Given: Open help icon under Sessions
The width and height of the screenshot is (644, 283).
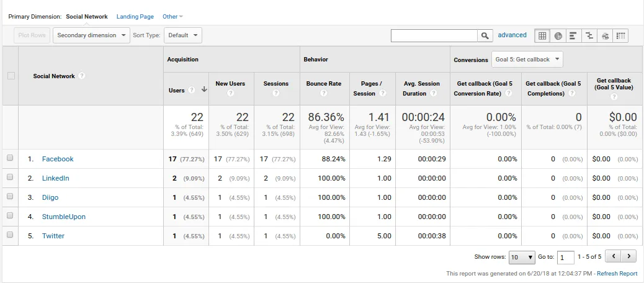Looking at the screenshot, I should tap(275, 93).
